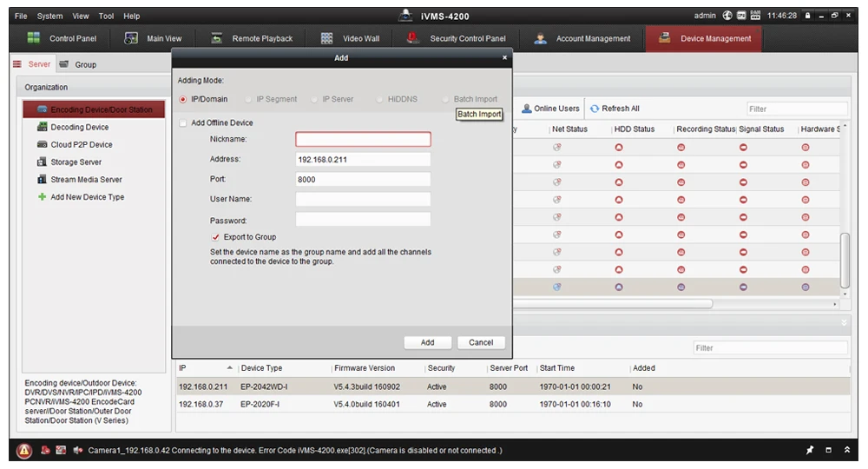Click the alarm warning icon in status bar
Image resolution: width=868 pixels, height=469 pixels.
coord(23,451)
